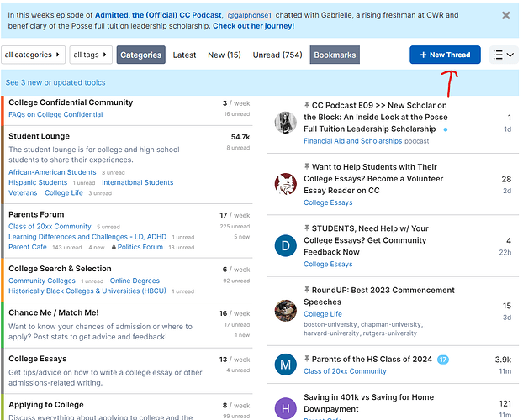Expand the all tags dropdown

[91, 55]
